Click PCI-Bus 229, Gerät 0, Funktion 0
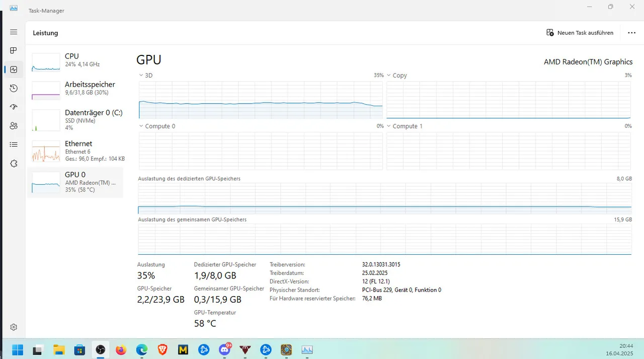This screenshot has height=359, width=644. [401, 290]
